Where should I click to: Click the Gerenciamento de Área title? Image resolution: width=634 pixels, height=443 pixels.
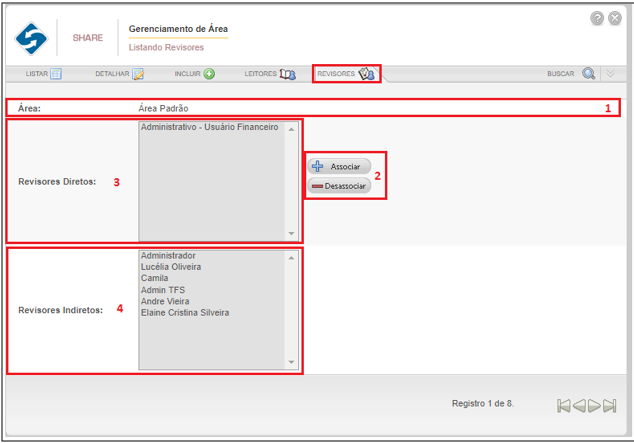pos(178,29)
